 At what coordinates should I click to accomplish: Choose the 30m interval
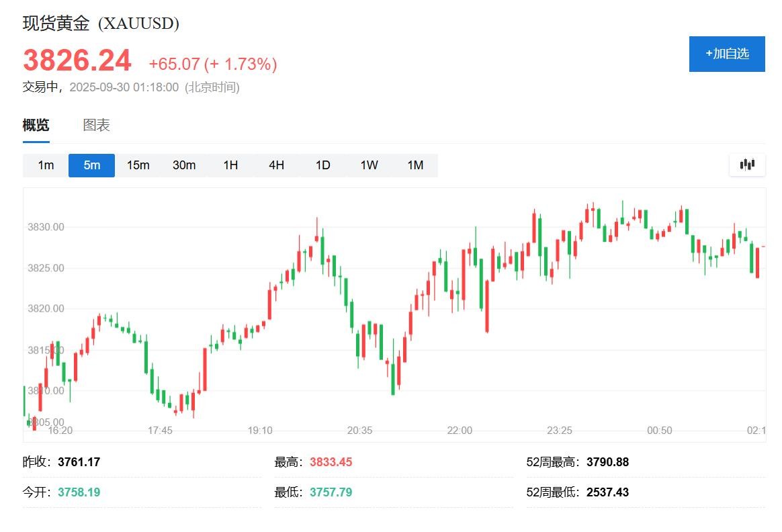184,165
